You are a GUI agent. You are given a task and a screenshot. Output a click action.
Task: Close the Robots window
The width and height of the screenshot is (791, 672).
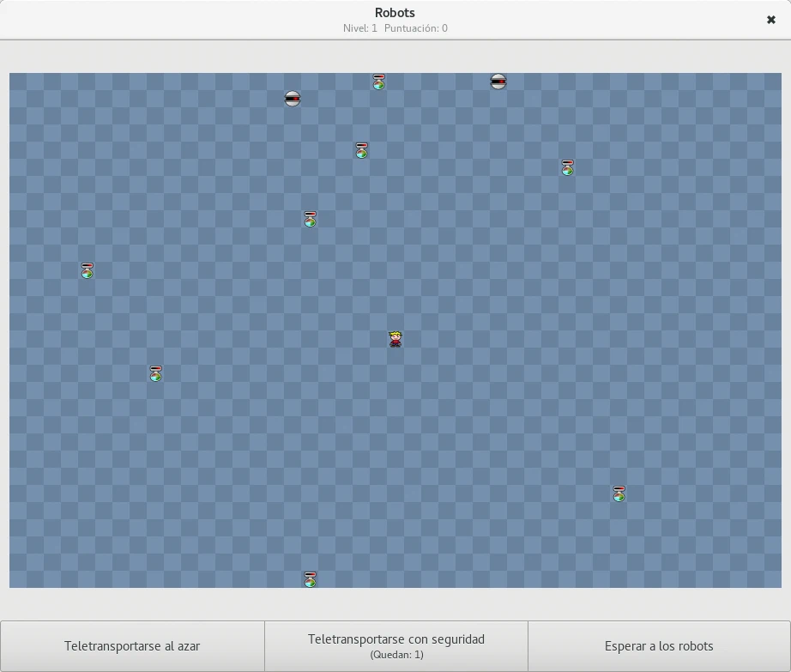[x=770, y=20]
